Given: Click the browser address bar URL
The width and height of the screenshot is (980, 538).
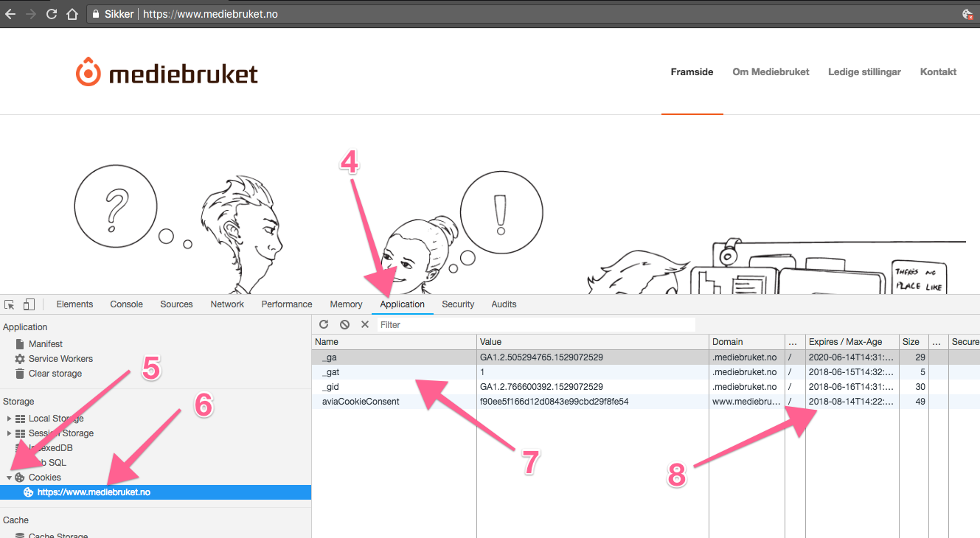Looking at the screenshot, I should click(x=210, y=14).
